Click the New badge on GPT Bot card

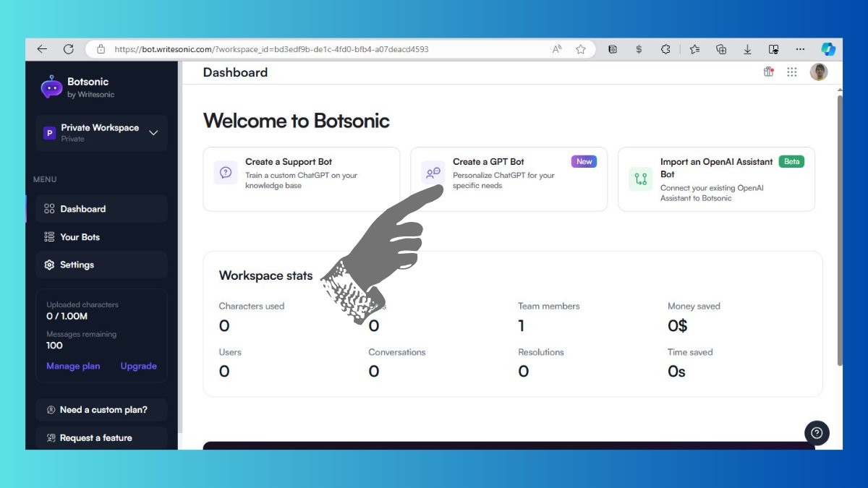pyautogui.click(x=584, y=161)
